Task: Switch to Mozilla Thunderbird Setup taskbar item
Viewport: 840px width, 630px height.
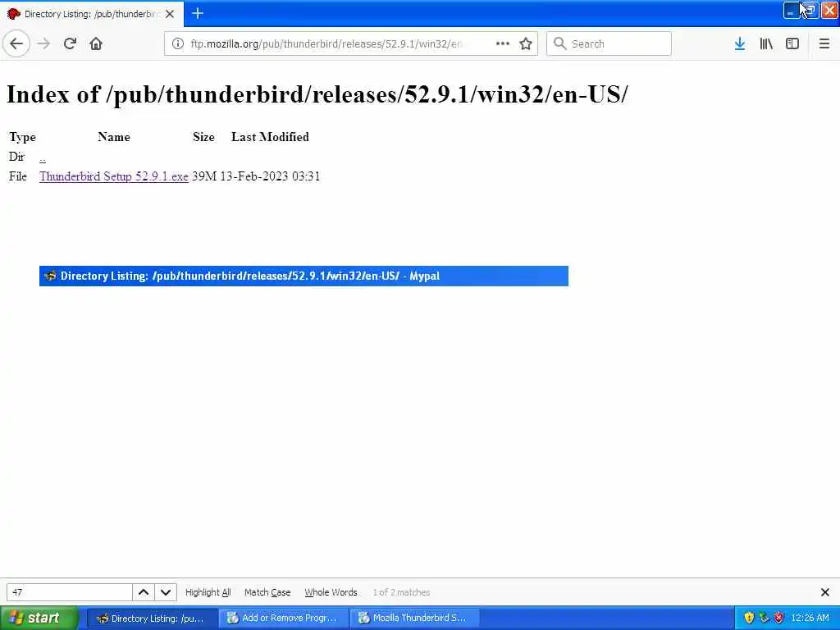Action: click(x=414, y=618)
